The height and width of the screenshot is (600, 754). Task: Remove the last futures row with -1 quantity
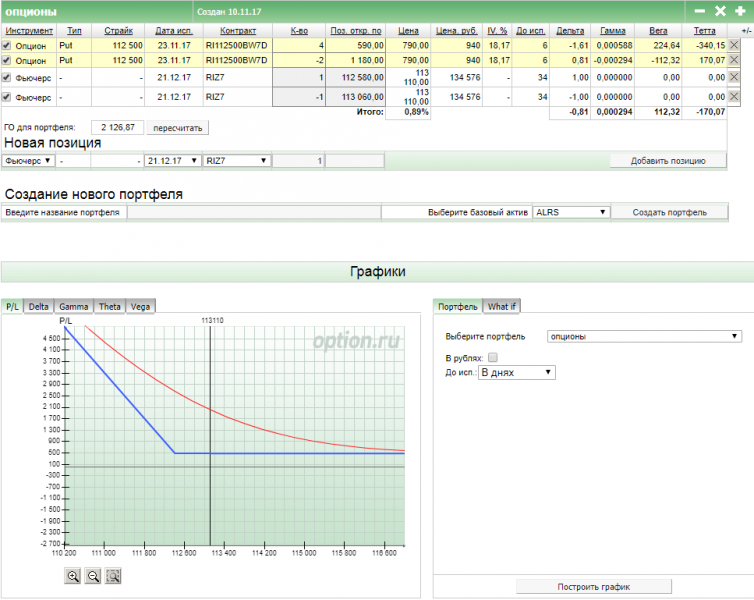(734, 97)
